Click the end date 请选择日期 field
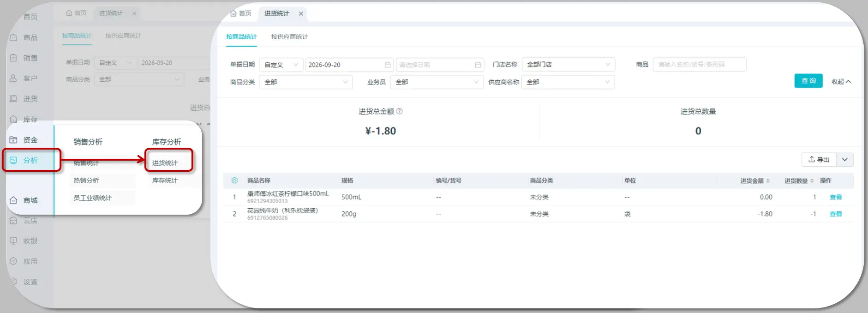868x313 pixels. click(440, 65)
